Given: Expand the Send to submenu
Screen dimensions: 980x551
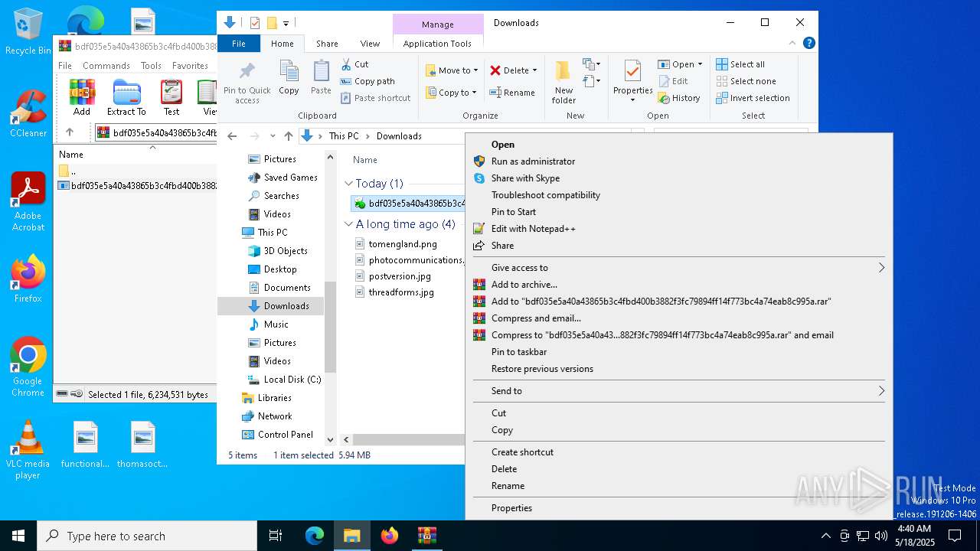Looking at the screenshot, I should point(678,391).
